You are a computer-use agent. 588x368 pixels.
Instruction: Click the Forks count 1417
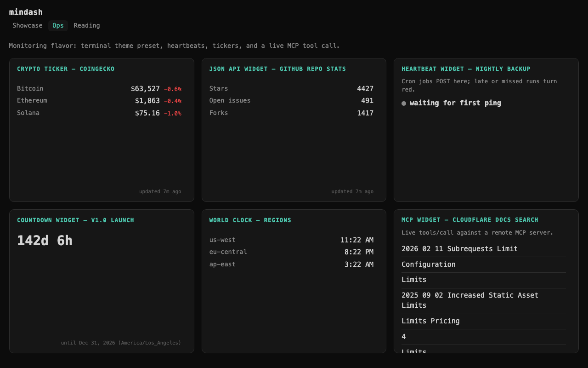(x=365, y=113)
